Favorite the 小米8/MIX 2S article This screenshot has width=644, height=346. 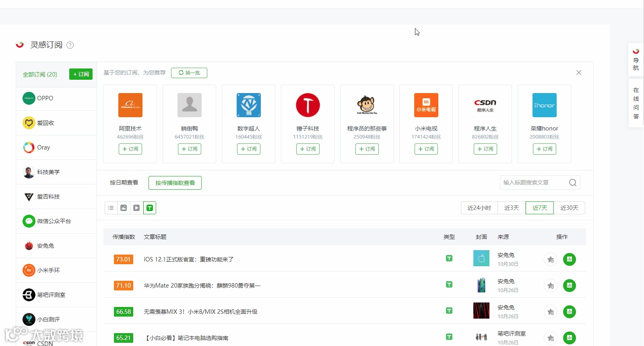[x=550, y=312]
